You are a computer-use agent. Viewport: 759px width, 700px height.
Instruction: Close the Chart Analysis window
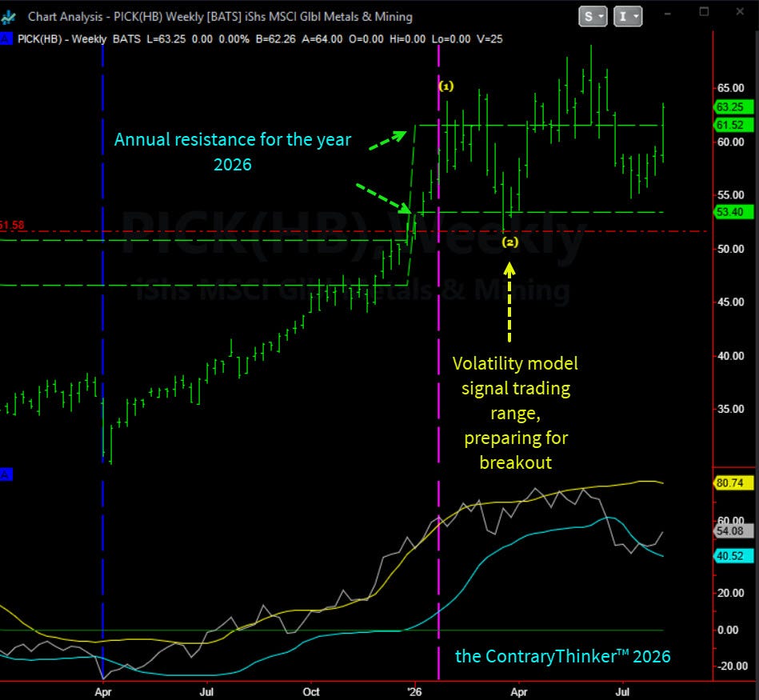click(x=740, y=12)
